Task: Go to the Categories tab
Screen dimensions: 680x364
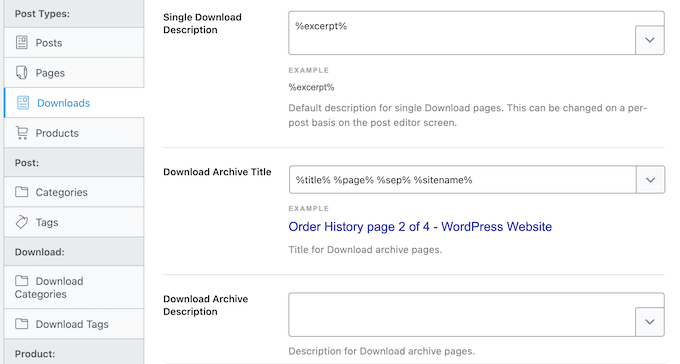Action: tap(74, 192)
